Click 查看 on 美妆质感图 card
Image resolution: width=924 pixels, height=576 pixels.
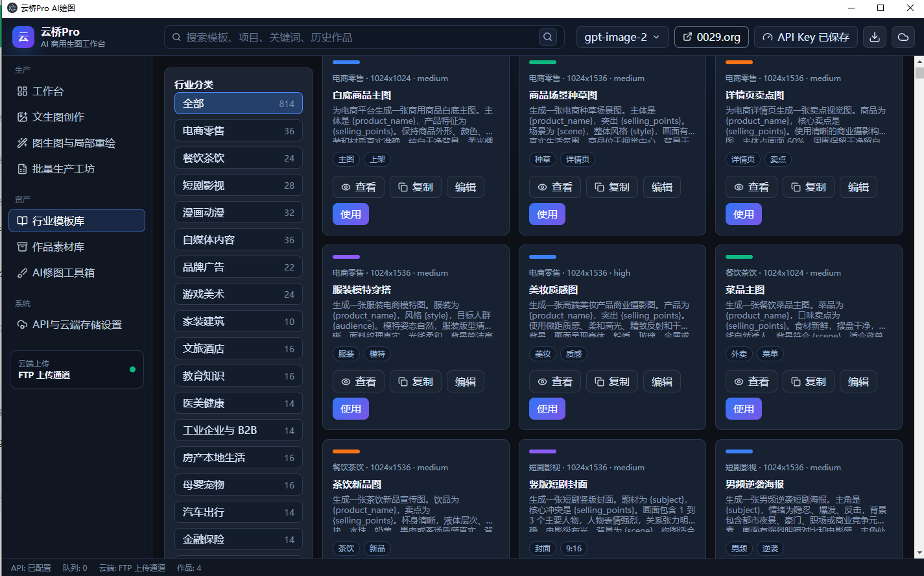click(555, 381)
